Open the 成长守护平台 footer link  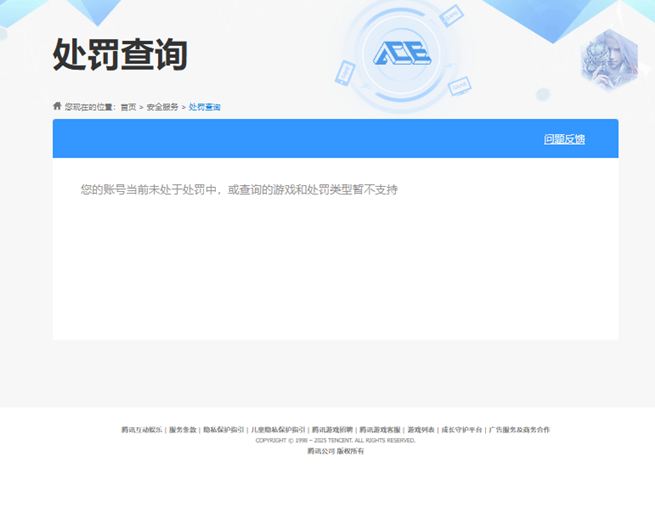pyautogui.click(x=461, y=430)
